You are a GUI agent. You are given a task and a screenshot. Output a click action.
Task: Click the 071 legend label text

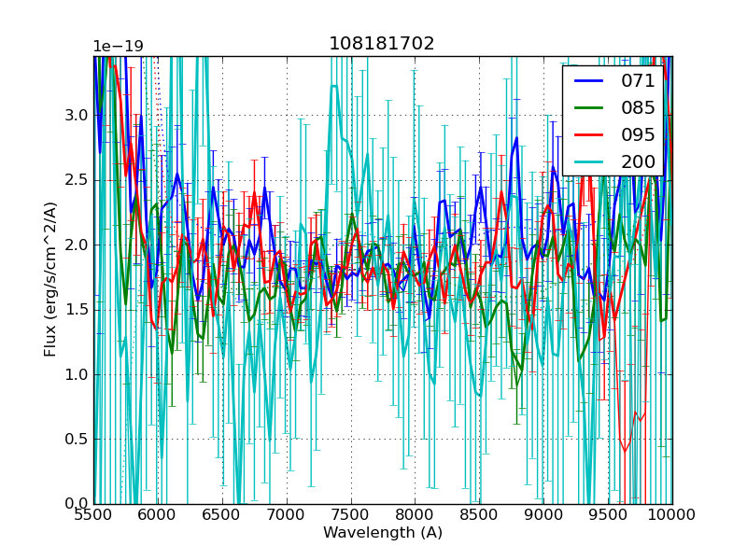638,81
